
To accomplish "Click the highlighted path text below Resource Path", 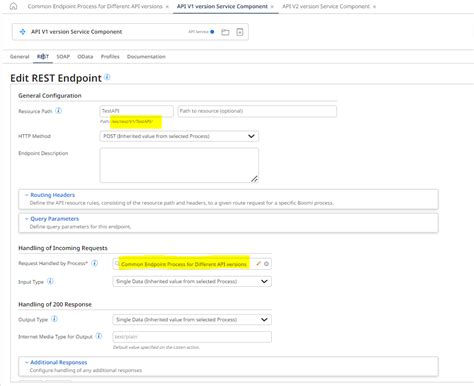I will (x=132, y=122).
